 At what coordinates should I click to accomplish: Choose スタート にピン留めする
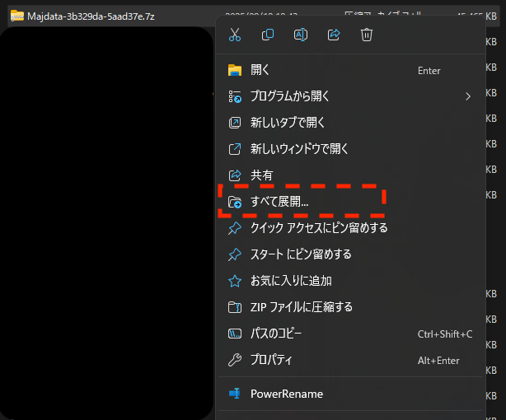tap(301, 254)
